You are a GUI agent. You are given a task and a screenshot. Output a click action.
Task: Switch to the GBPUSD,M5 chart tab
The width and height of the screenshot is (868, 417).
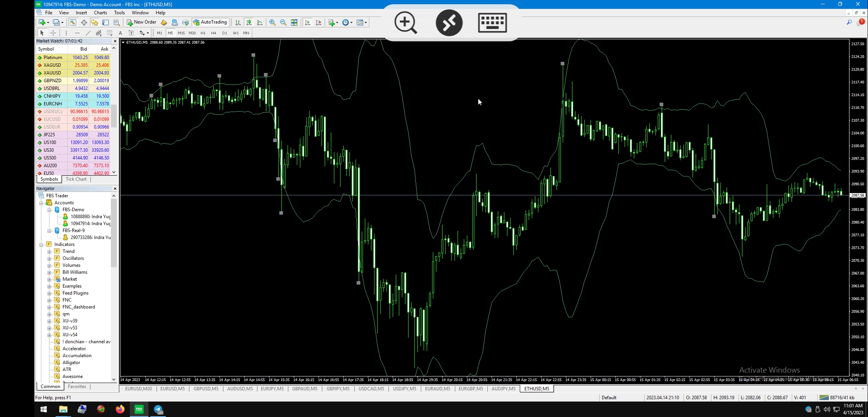click(206, 389)
